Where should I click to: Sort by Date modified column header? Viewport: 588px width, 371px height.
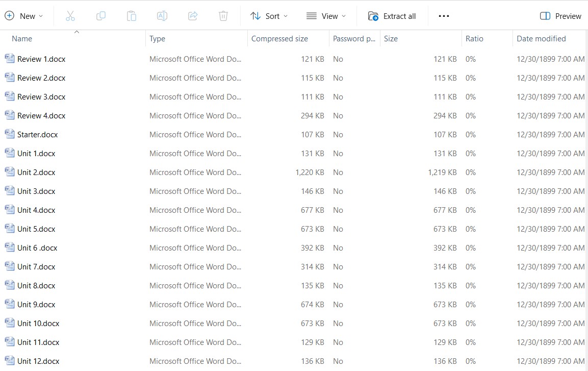[541, 39]
